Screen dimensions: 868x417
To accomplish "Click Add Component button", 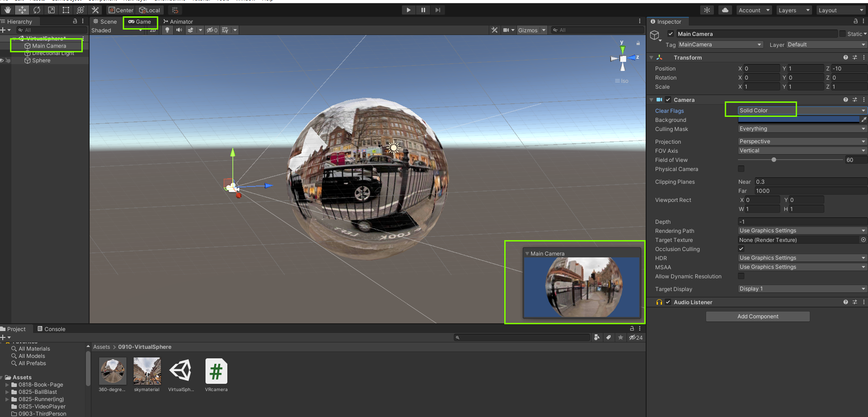I will [x=758, y=317].
